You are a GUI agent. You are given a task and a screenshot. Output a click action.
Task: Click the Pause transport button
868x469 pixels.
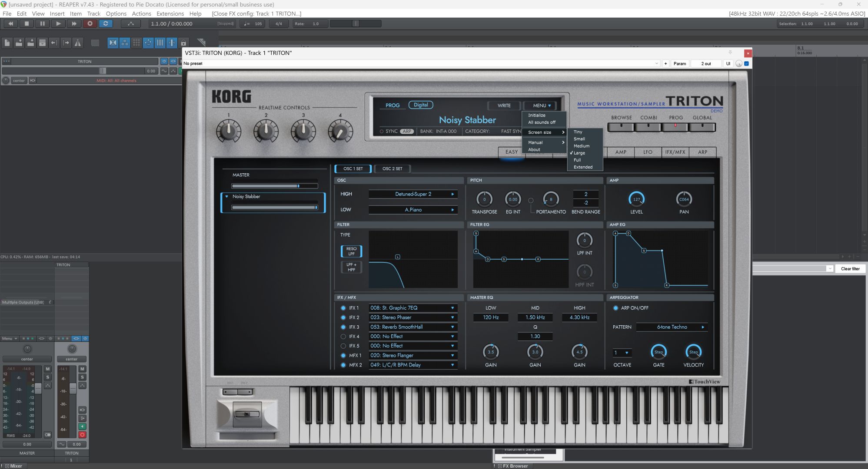[x=42, y=24]
